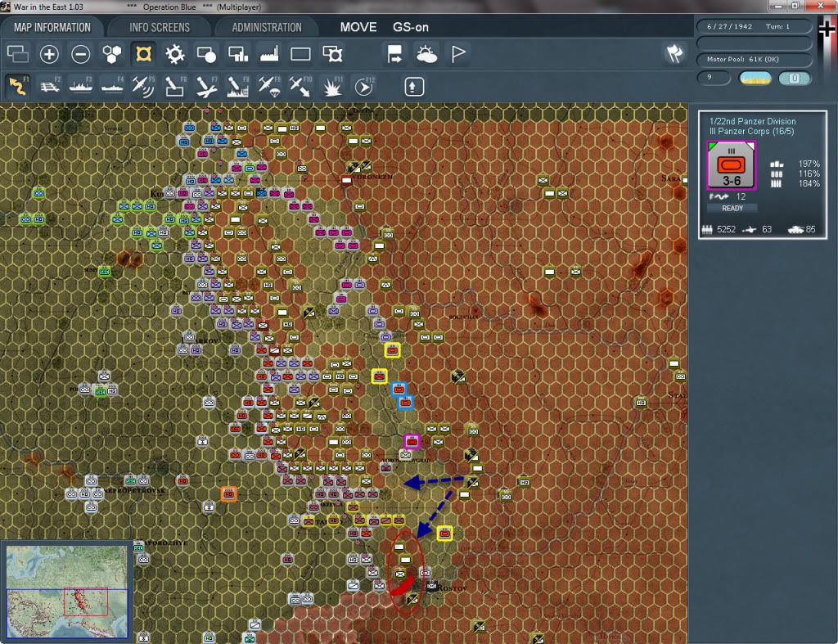
Task: Select the F9 air transport parachute icon
Action: click(269, 86)
